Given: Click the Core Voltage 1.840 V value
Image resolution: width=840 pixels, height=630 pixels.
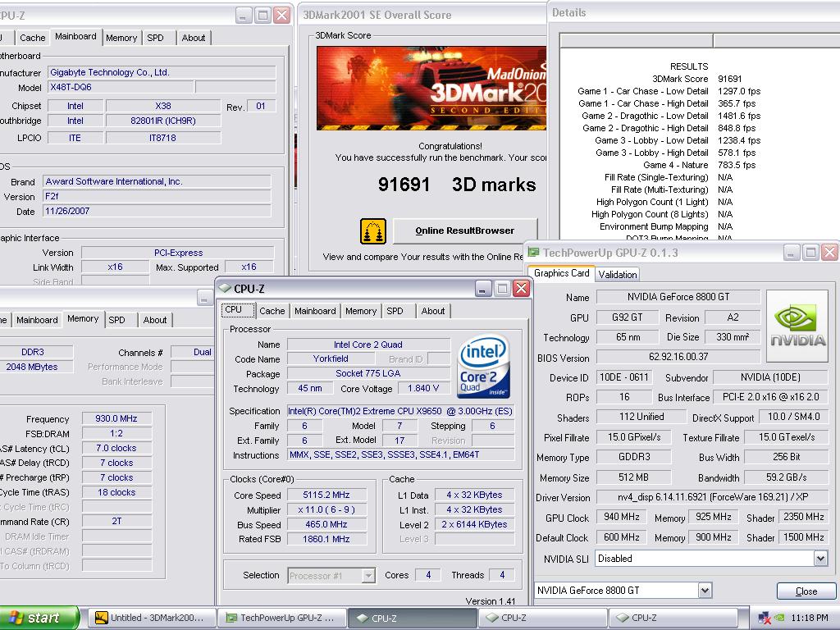Looking at the screenshot, I should coord(423,388).
